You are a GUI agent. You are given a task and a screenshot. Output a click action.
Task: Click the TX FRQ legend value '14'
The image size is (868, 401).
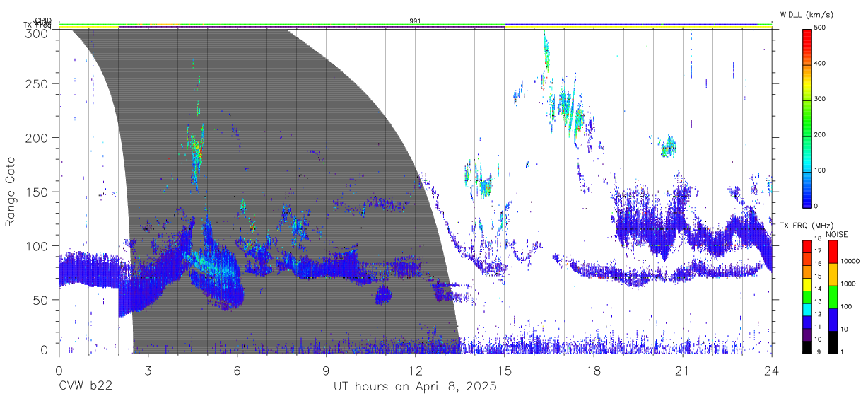[817, 289]
